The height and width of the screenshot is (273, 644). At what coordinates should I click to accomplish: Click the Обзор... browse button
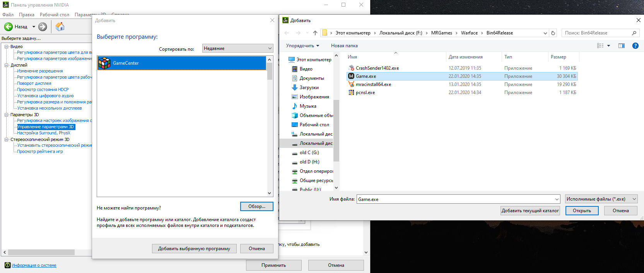(x=257, y=206)
